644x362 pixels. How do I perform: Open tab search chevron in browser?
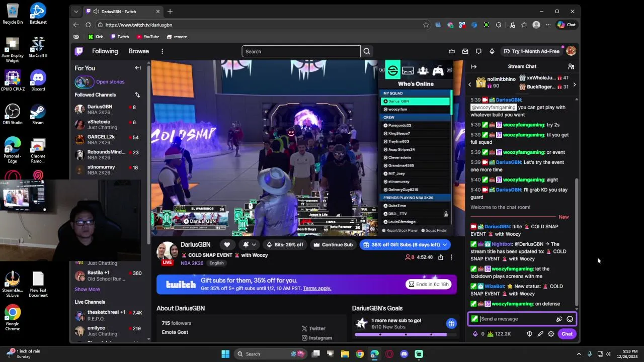click(76, 11)
